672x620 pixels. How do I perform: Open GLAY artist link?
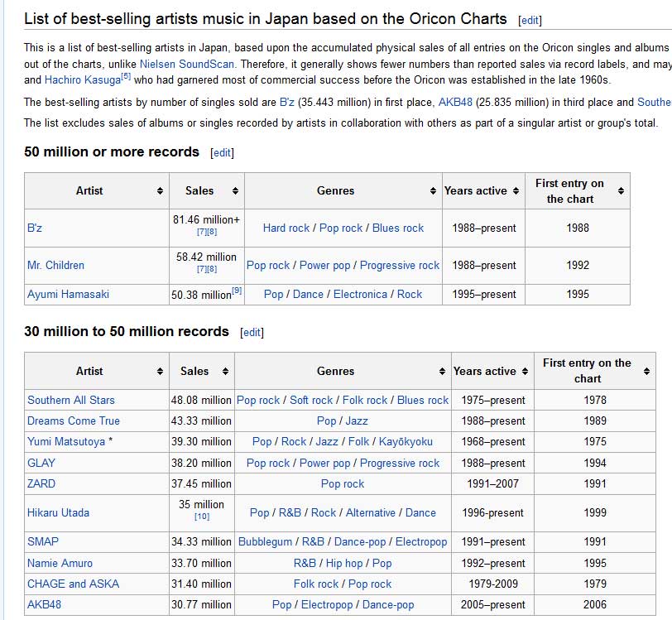click(x=41, y=463)
